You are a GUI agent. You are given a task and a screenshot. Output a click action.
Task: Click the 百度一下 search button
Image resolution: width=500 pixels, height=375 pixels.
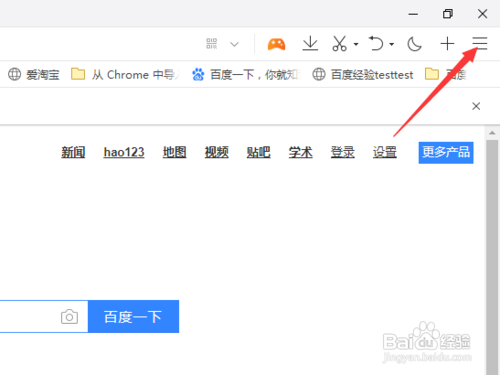pyautogui.click(x=133, y=316)
